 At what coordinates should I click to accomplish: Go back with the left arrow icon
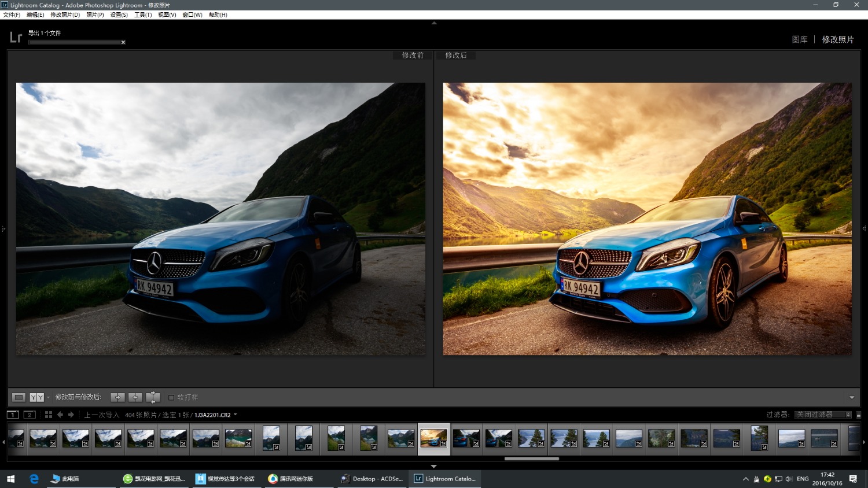pos(60,415)
